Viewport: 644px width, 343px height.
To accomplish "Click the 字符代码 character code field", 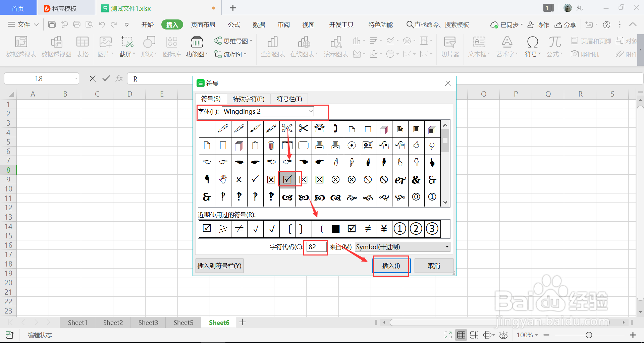I will pyautogui.click(x=316, y=247).
